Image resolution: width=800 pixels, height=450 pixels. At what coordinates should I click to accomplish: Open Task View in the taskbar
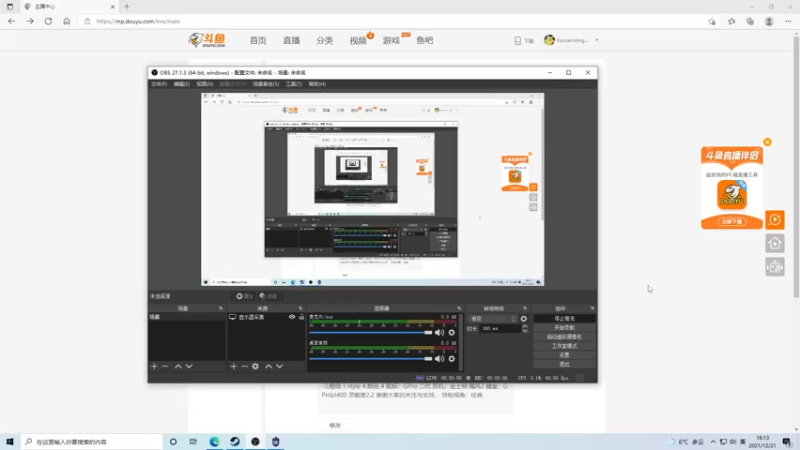[193, 441]
